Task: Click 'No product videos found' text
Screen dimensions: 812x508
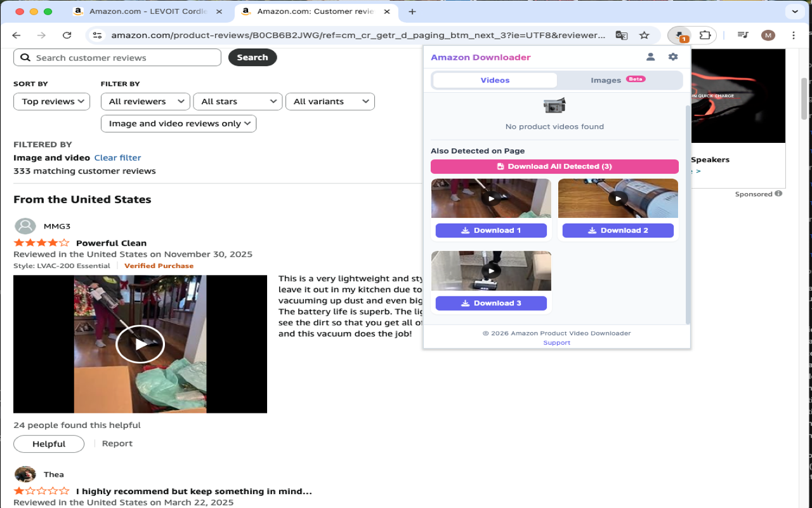Action: pos(554,126)
